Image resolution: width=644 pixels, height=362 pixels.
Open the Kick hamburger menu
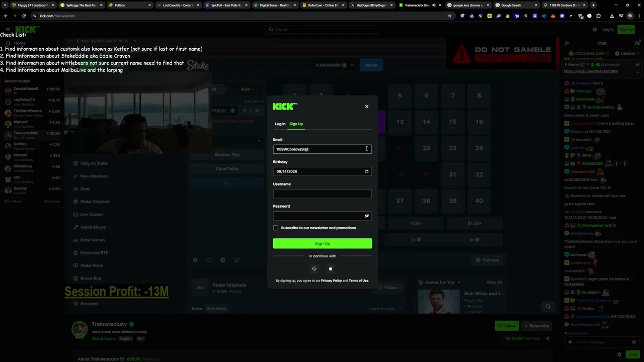(x=7, y=30)
